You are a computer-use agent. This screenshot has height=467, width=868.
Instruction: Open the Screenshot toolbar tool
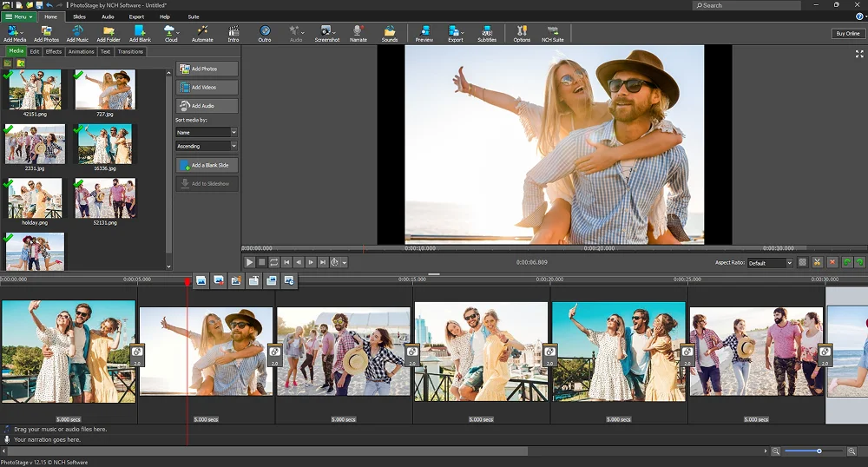click(x=326, y=33)
